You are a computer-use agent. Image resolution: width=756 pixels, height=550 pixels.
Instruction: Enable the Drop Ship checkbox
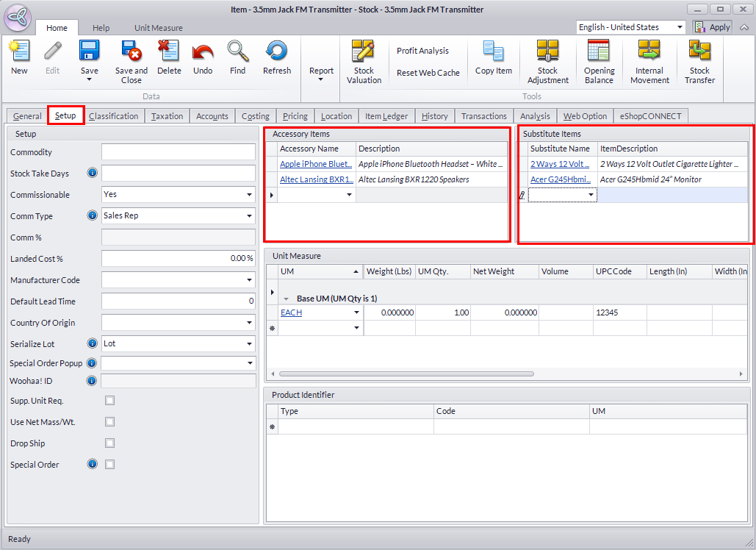click(109, 443)
